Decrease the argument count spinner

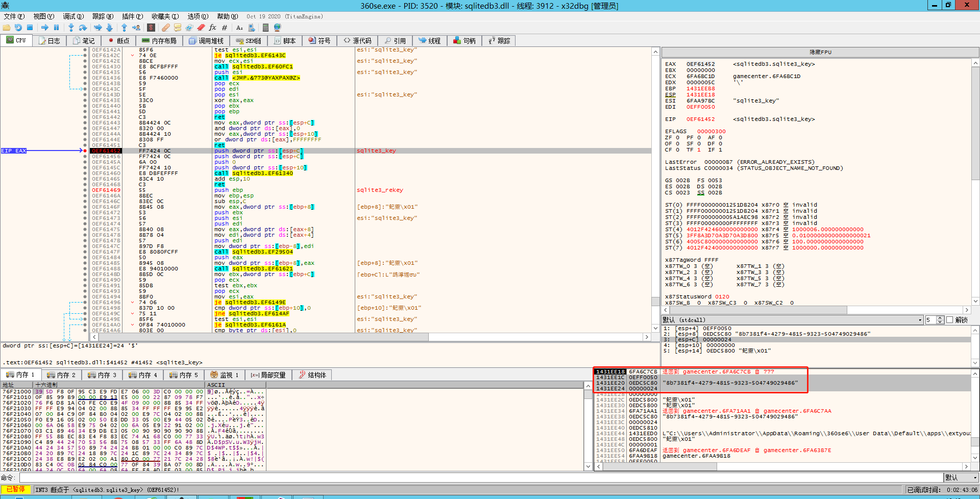[940, 322]
